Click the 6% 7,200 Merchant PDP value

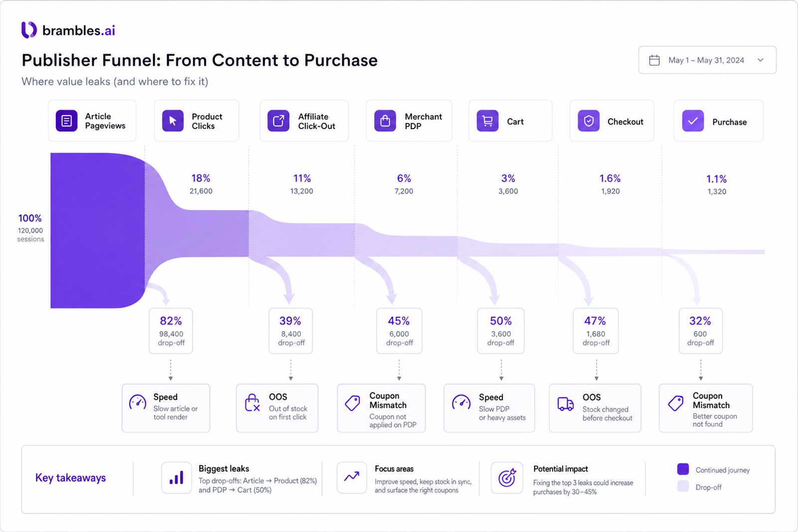404,184
